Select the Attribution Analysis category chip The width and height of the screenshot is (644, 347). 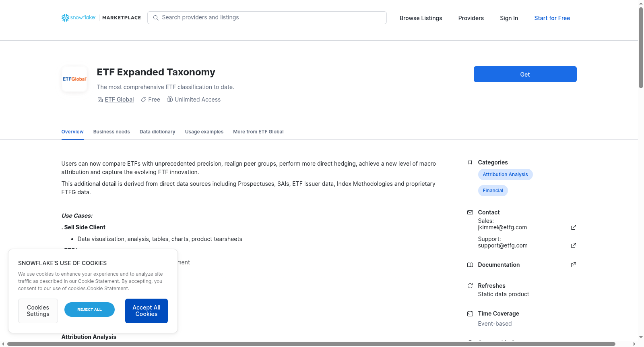click(x=505, y=175)
